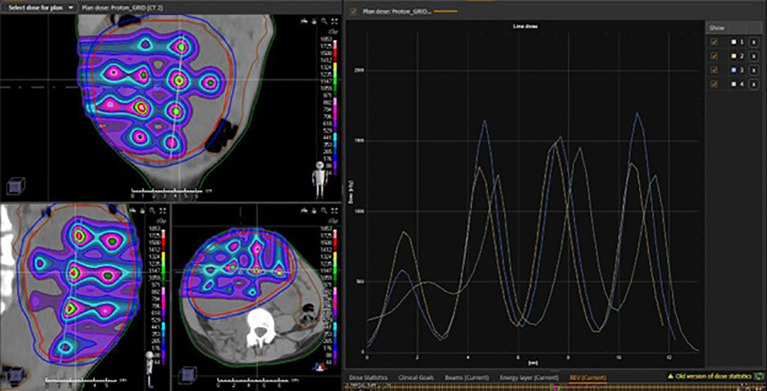
Task: Click the patient orientation figure in the top view
Action: pos(320,180)
